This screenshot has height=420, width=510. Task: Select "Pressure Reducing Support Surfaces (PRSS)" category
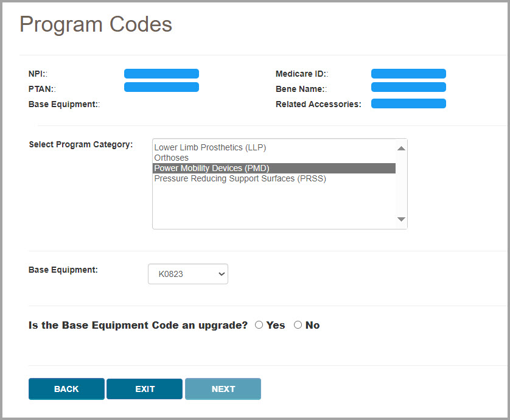[x=239, y=178]
